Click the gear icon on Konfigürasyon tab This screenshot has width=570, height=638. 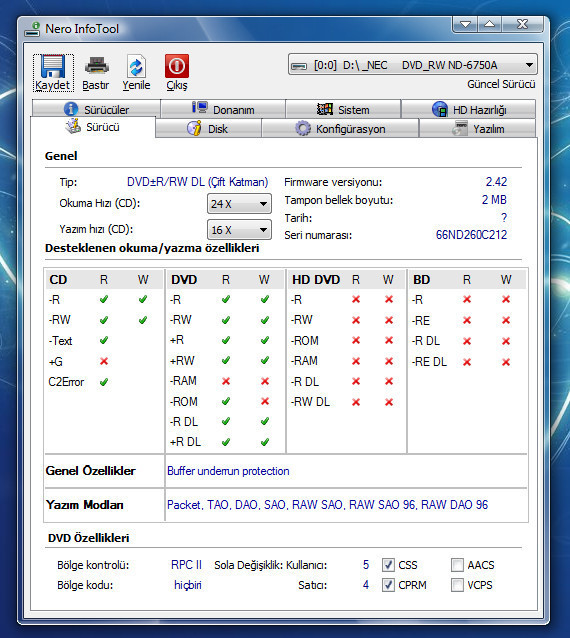click(x=303, y=129)
